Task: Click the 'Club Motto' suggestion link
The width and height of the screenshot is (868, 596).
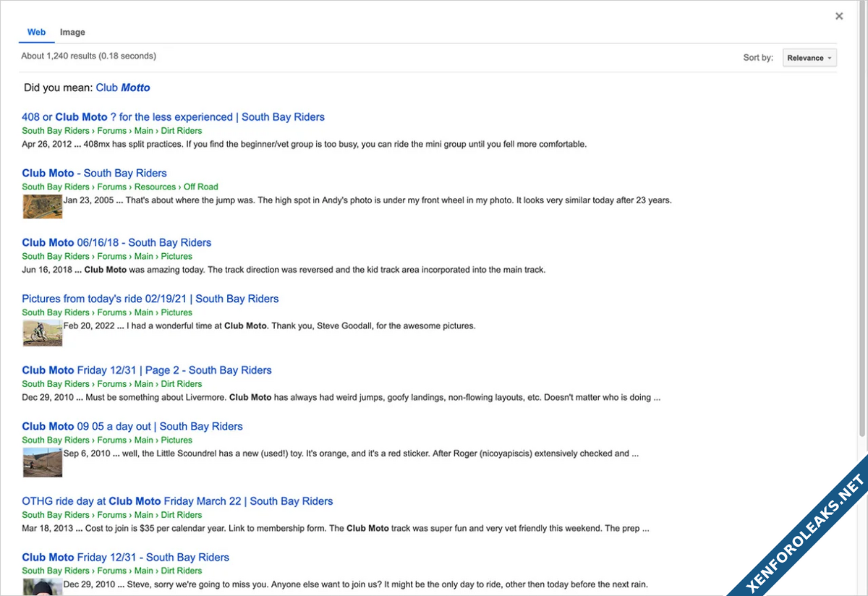Action: click(x=123, y=88)
